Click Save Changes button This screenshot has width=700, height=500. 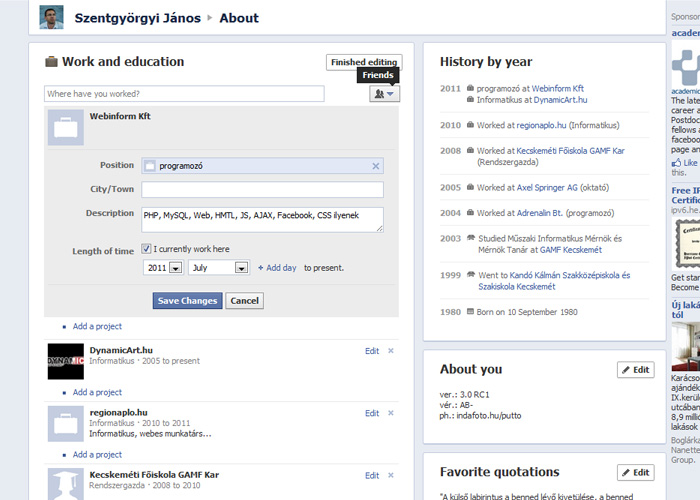point(188,300)
